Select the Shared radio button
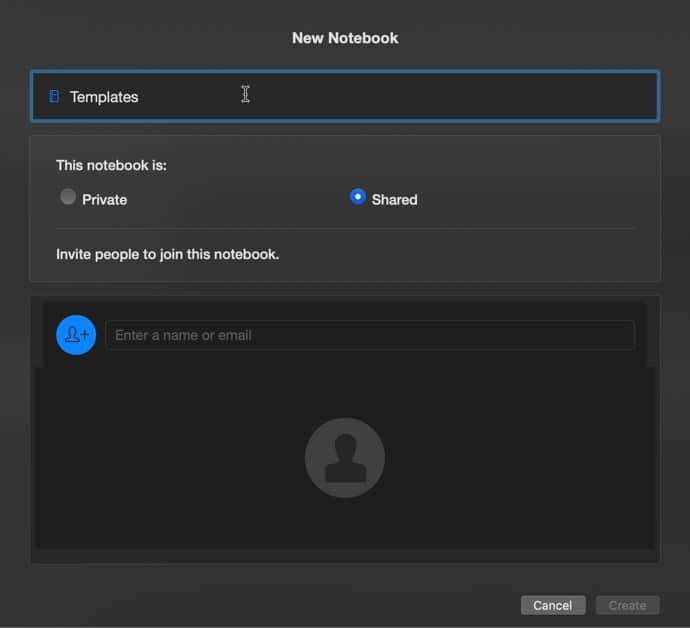Screen dimensions: 690x628 [x=358, y=197]
